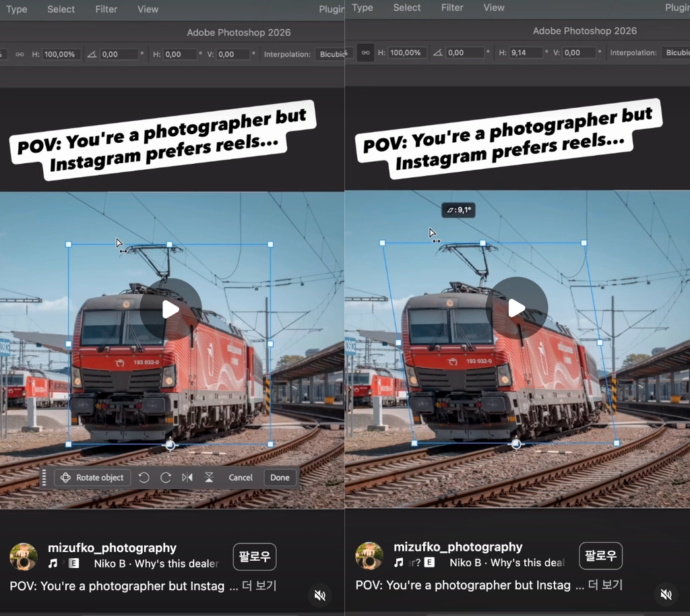The width and height of the screenshot is (690, 616).
Task: Click the music note icon in left reel
Action: click(x=53, y=563)
